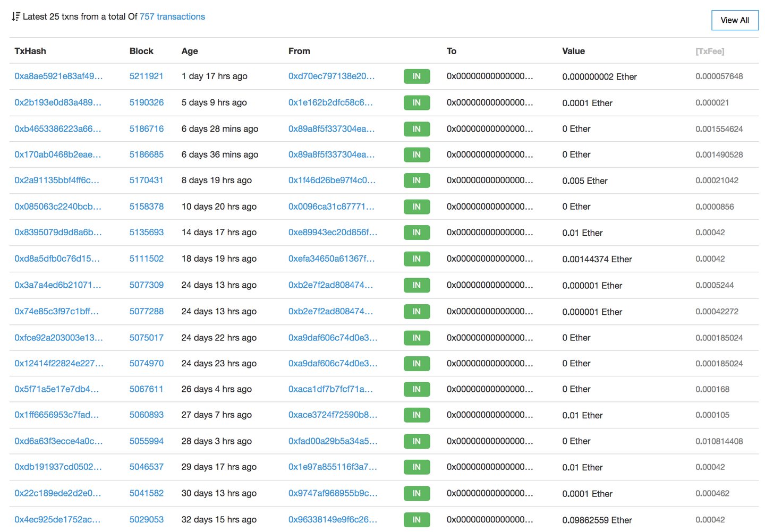Open sender address 0xd70ec797138e20
Viewport: 765px width, 532px height.
coord(333,76)
